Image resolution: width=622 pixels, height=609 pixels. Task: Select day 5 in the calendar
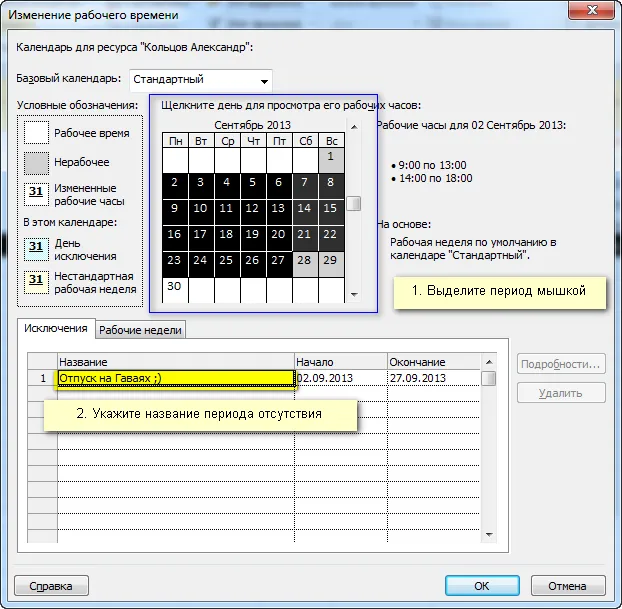253,186
